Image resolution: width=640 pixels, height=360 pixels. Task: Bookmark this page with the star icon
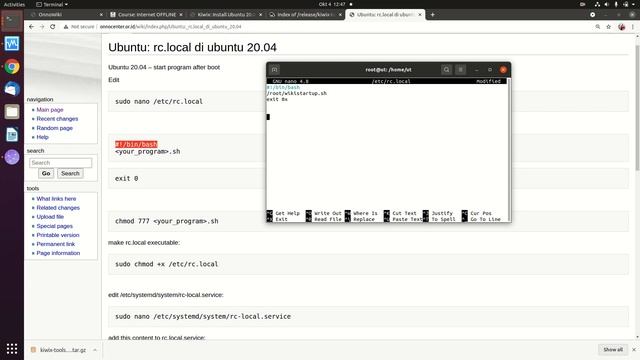pos(609,27)
